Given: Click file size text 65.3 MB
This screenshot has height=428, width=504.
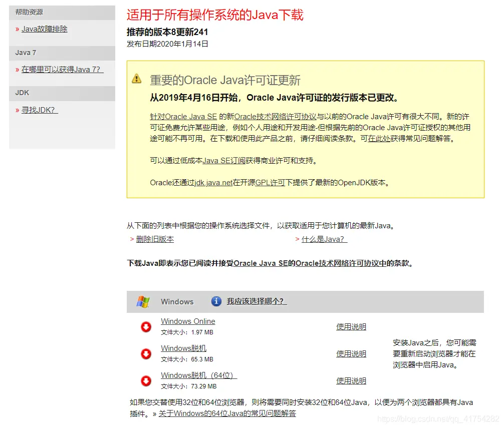Looking at the screenshot, I should [202, 359].
